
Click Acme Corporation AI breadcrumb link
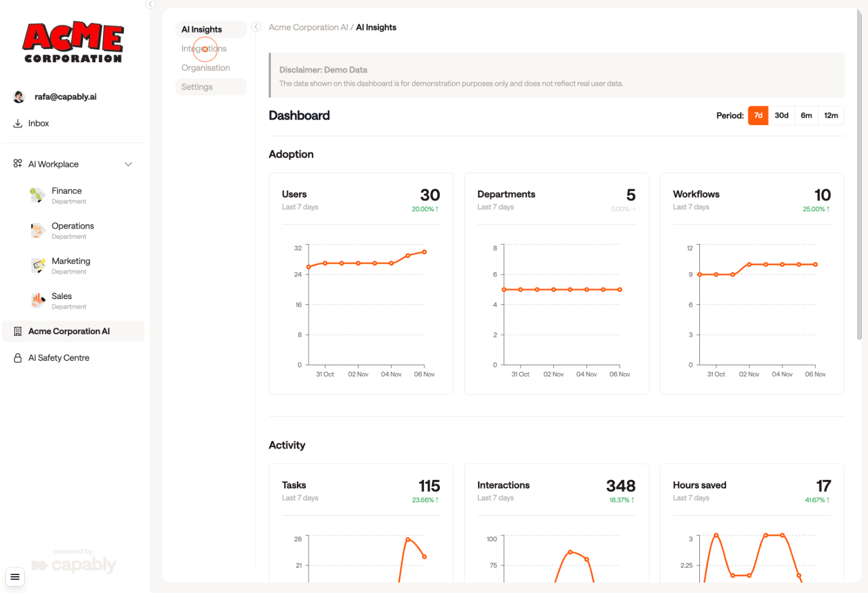click(308, 27)
